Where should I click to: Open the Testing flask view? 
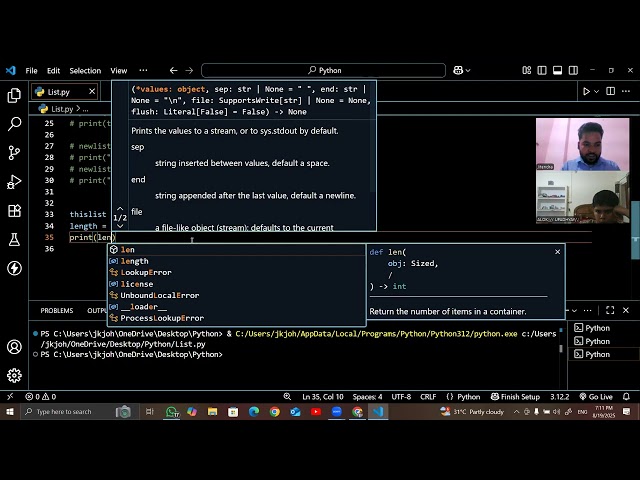(14, 240)
